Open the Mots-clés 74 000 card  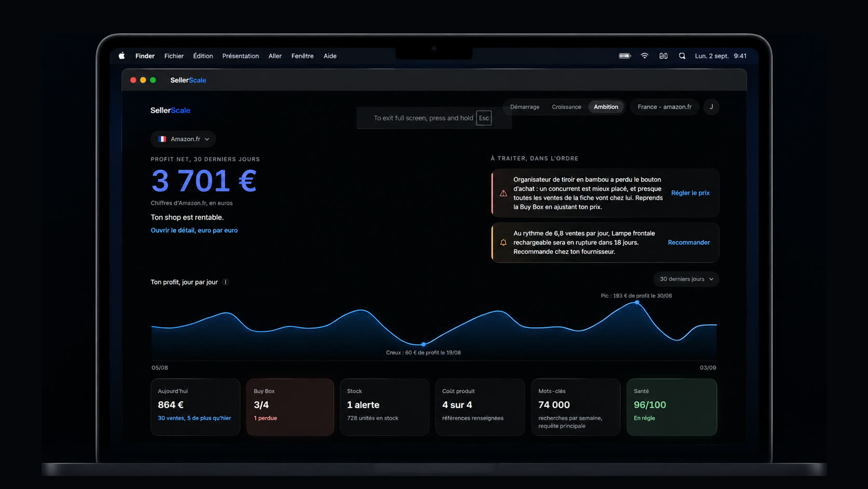(576, 407)
